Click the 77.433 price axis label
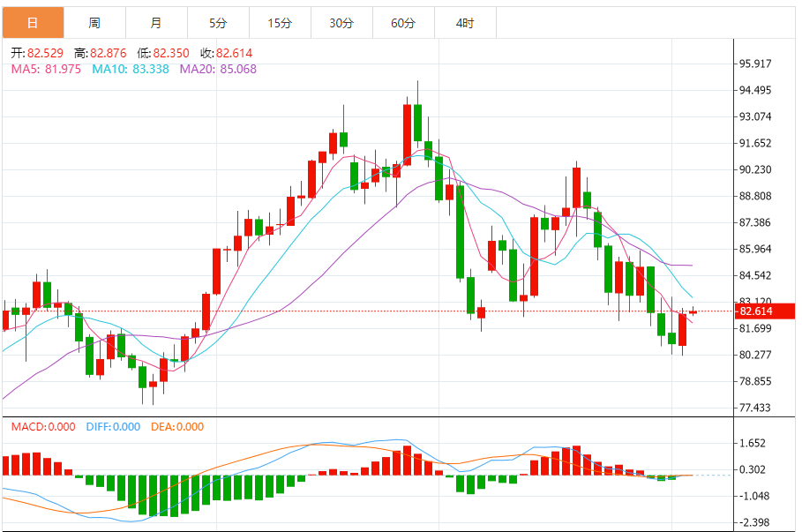Viewport: 802px width, 532px height. tap(755, 408)
